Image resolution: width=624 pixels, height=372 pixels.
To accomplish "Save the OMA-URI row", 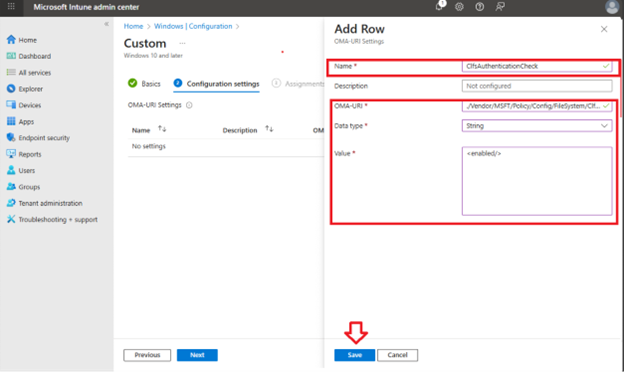I will click(355, 355).
